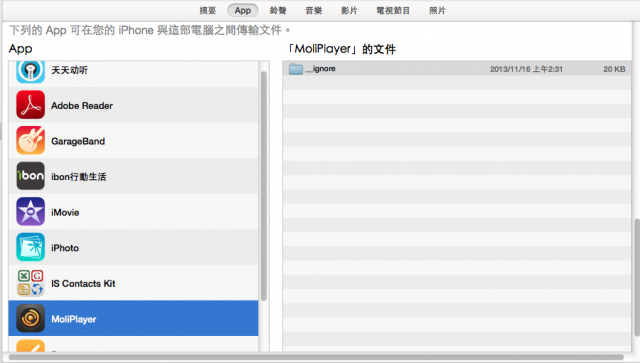Screen dimensions: 640x363
Task: Click the 2013/11/16 上午2:31 date cell
Action: (526, 69)
